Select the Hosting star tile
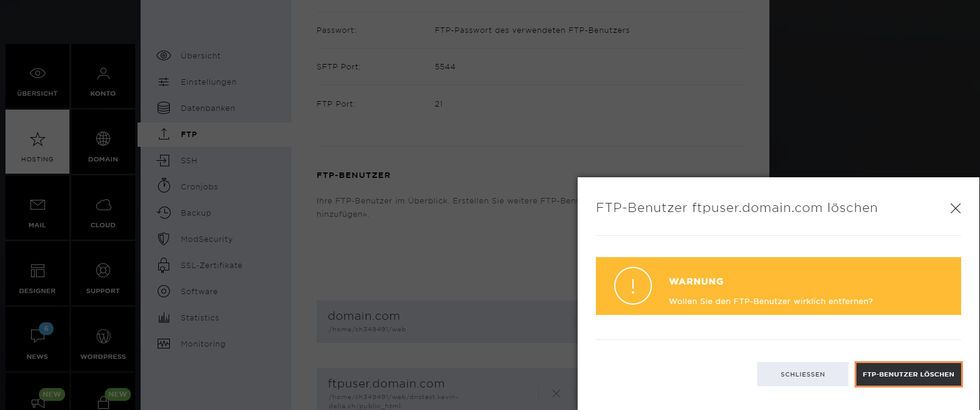 (x=37, y=142)
